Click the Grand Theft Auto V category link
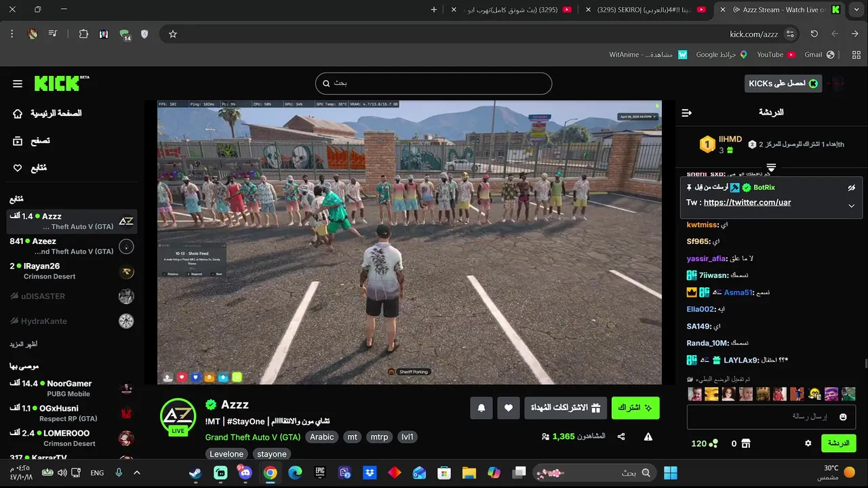Image resolution: width=868 pixels, height=488 pixels. (x=253, y=437)
